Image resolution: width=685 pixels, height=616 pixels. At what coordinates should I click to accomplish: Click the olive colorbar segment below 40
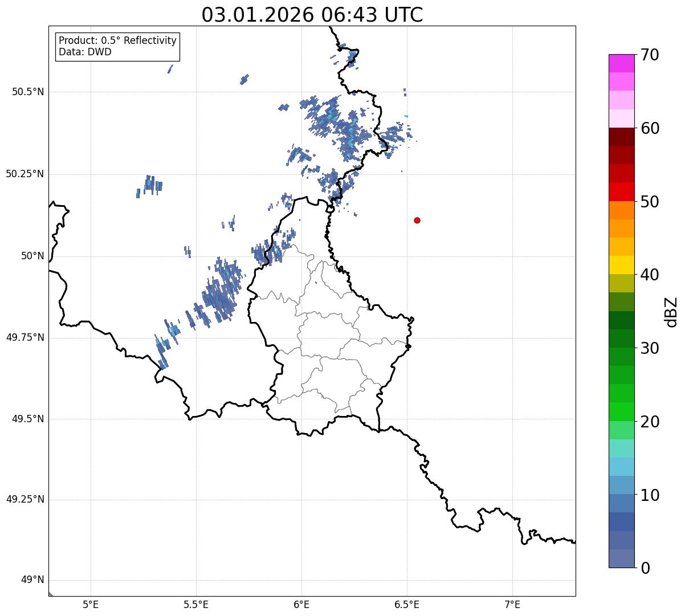[621, 283]
